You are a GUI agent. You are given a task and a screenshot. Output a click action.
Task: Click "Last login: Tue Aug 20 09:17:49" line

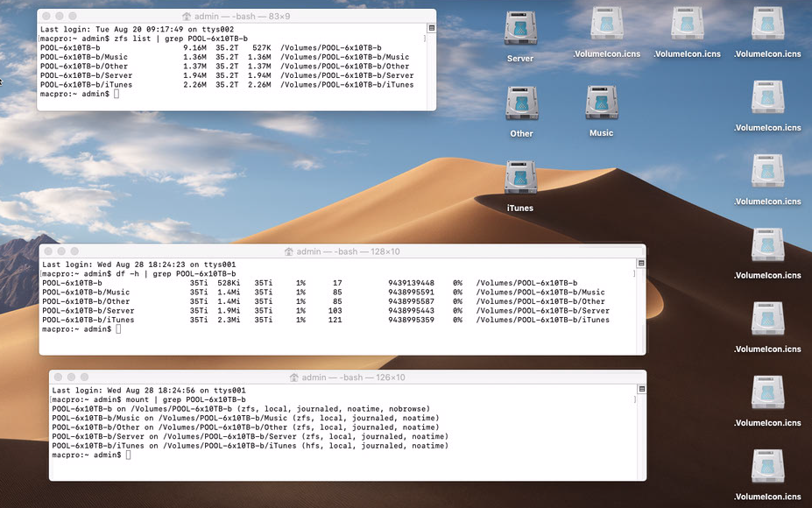(x=138, y=30)
